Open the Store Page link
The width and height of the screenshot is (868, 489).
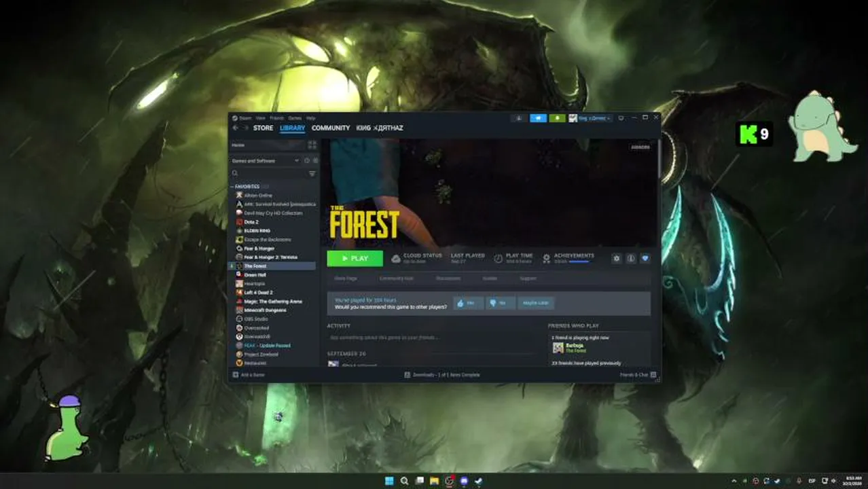tap(346, 278)
